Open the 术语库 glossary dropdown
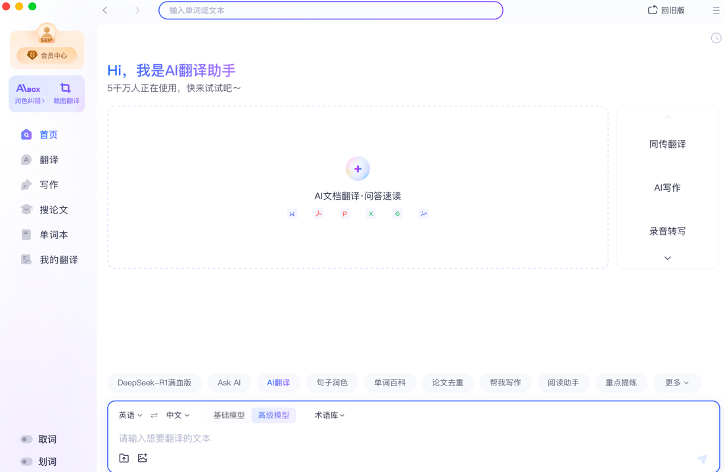Viewport: 725px width, 472px height. point(329,415)
